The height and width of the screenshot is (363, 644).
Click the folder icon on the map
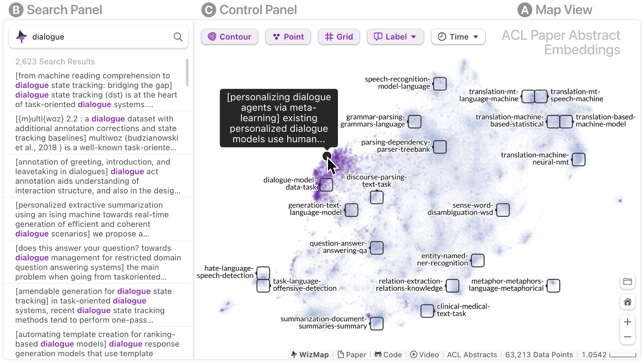[627, 281]
